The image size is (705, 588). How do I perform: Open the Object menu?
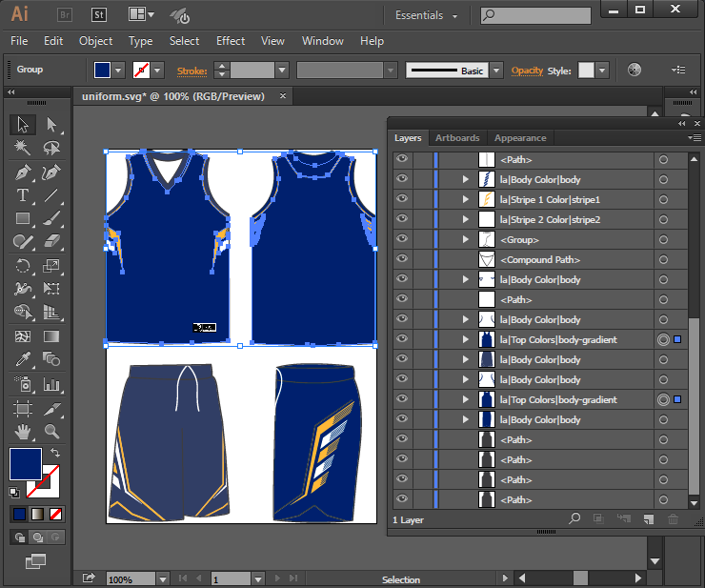click(x=96, y=41)
